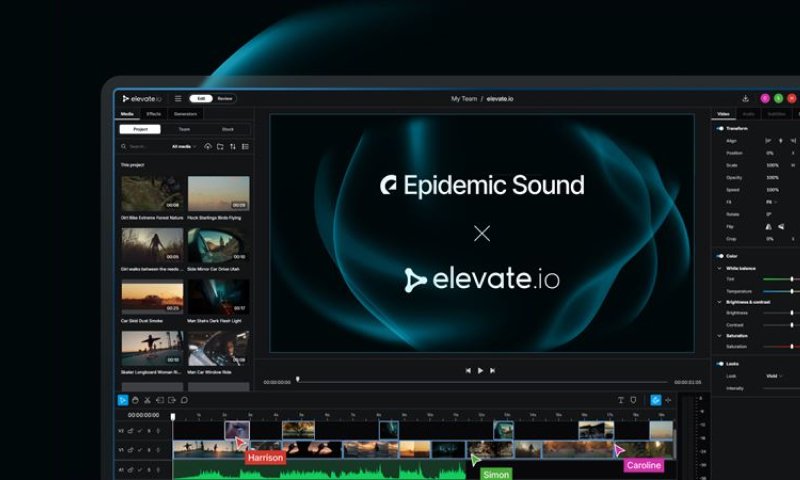Click the Contrast slider handle
Image resolution: width=800 pixels, height=480 pixels.
(x=792, y=325)
